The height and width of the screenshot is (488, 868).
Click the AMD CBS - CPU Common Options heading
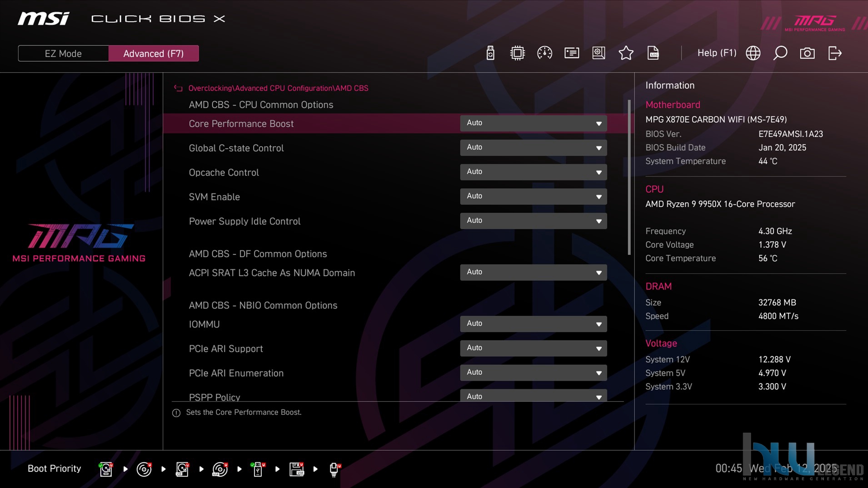tap(261, 105)
